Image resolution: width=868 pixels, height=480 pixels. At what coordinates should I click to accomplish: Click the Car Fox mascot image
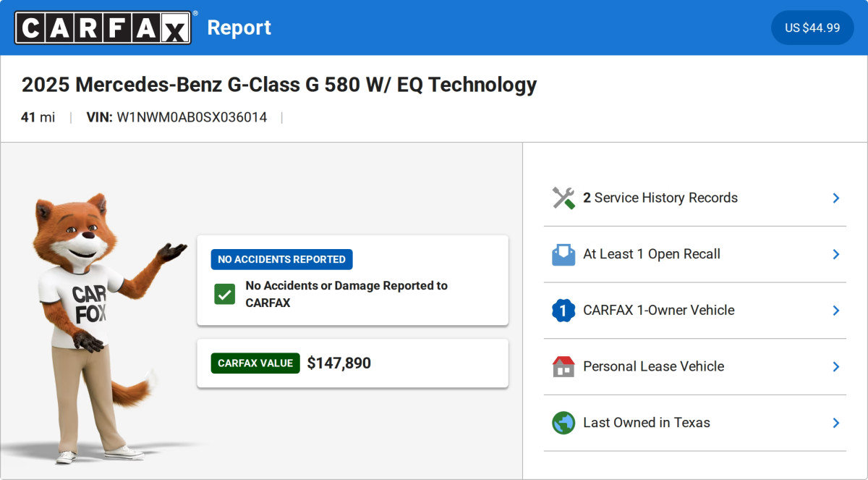point(101,329)
